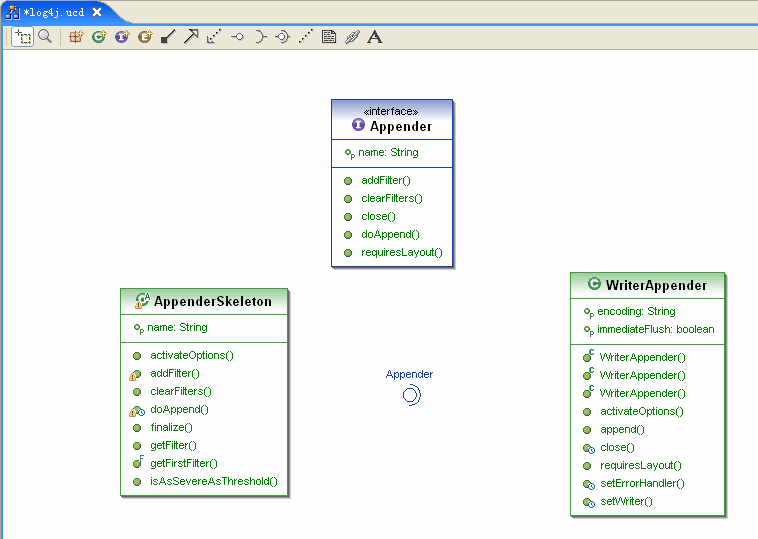
Task: Select getFilter() in AppenderSkeleton
Action: 174,445
